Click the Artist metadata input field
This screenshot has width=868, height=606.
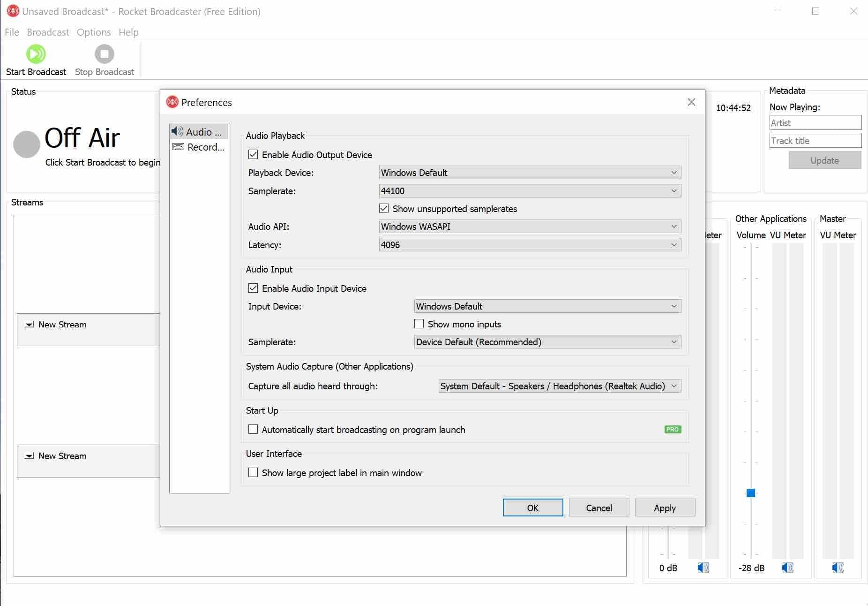815,122
